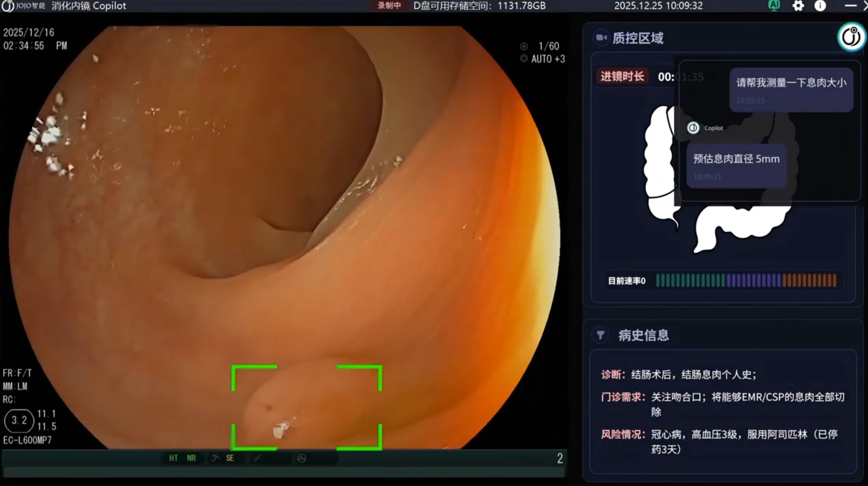Click the filter icon beside 病史信息
Viewport: 868px width, 486px height.
pos(600,335)
